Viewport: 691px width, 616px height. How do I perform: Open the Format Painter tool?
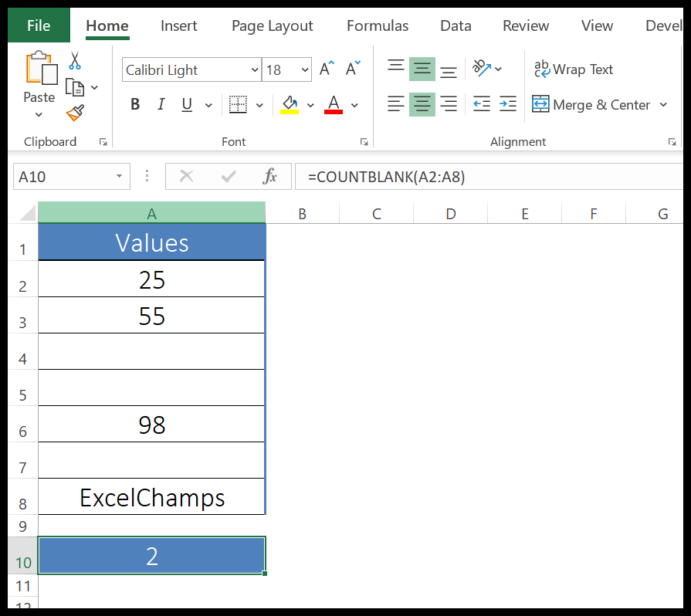tap(75, 112)
